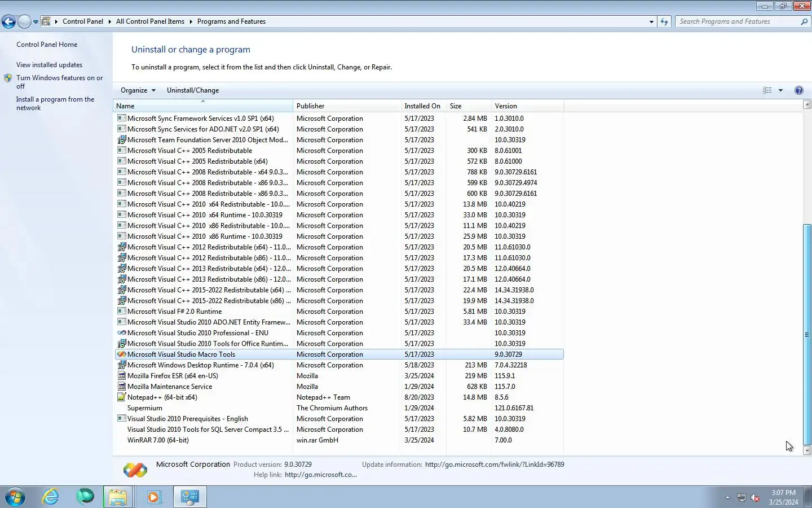Image resolution: width=812 pixels, height=508 pixels.
Task: Click the scrollbar up arrow
Action: (x=807, y=104)
